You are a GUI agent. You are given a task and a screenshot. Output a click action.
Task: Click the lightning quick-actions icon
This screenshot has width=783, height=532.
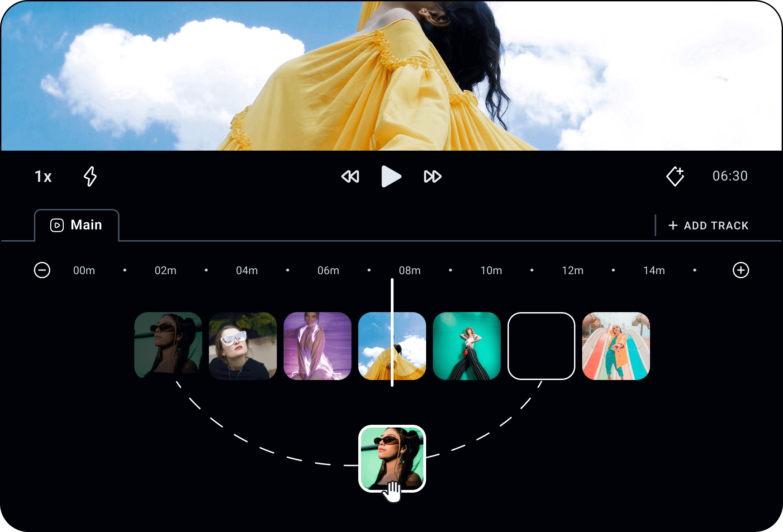[90, 176]
